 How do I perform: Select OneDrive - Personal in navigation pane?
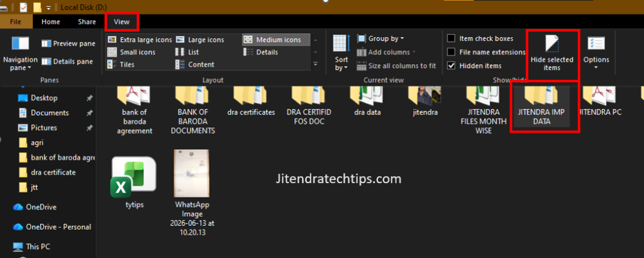52,227
